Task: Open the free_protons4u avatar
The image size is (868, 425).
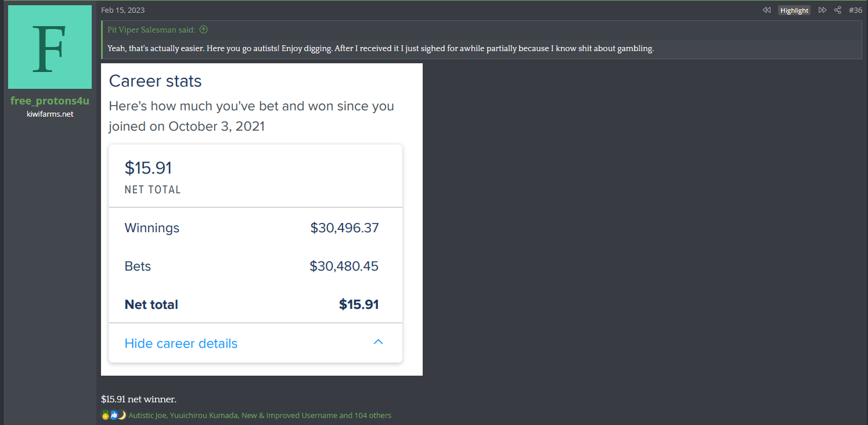Action: point(50,47)
